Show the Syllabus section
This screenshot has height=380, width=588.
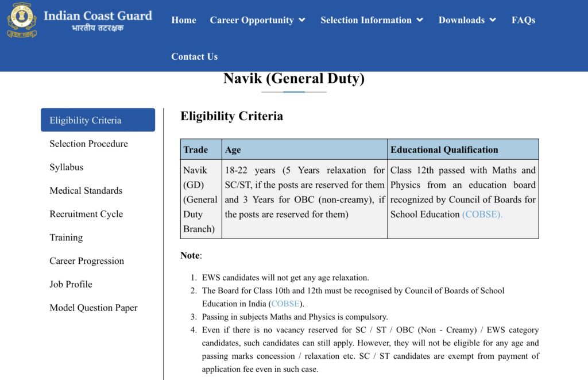[x=67, y=167]
